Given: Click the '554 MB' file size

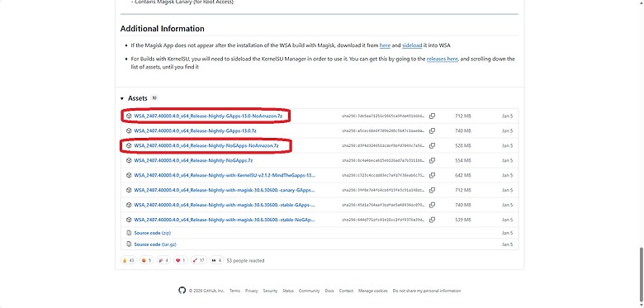Looking at the screenshot, I should coord(463,160).
